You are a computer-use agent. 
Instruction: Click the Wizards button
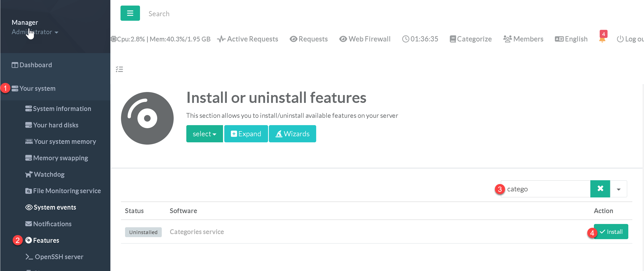click(292, 134)
